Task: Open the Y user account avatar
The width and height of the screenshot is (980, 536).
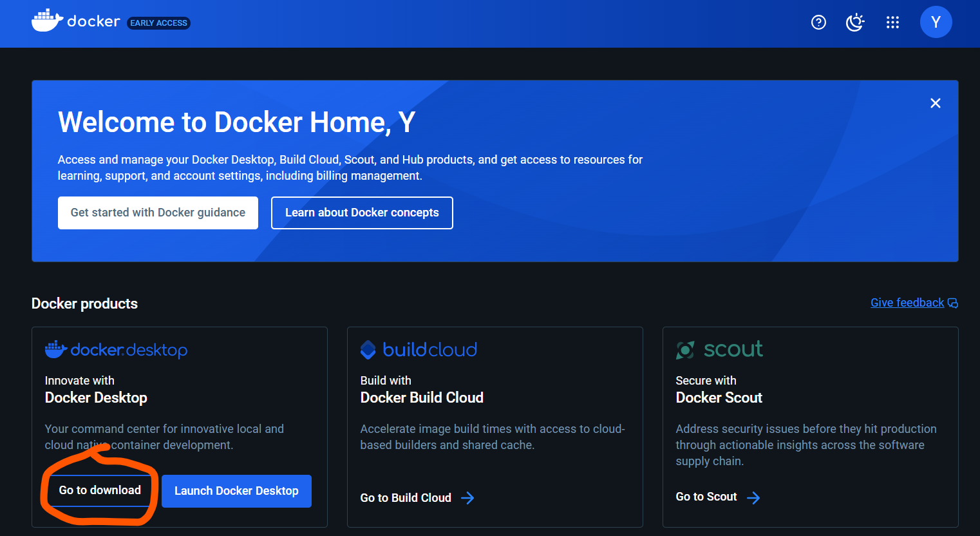Action: [x=936, y=22]
